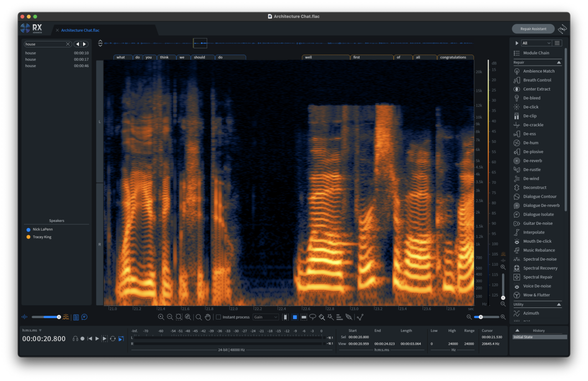Toggle loop playback
The image size is (588, 381).
(113, 339)
